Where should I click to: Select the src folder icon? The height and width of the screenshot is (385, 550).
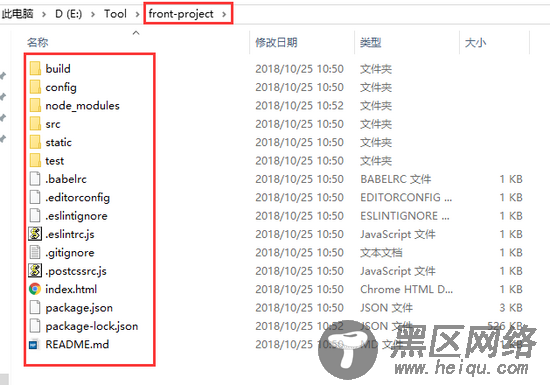tap(35, 124)
